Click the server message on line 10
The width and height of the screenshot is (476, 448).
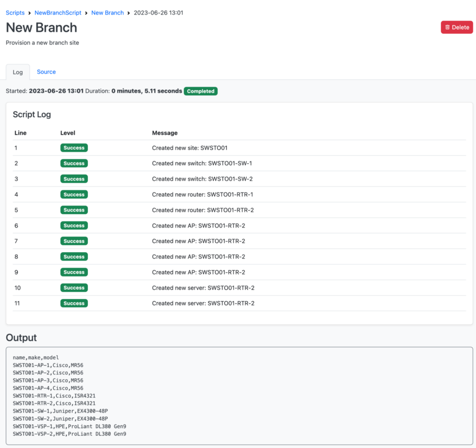[x=203, y=288]
